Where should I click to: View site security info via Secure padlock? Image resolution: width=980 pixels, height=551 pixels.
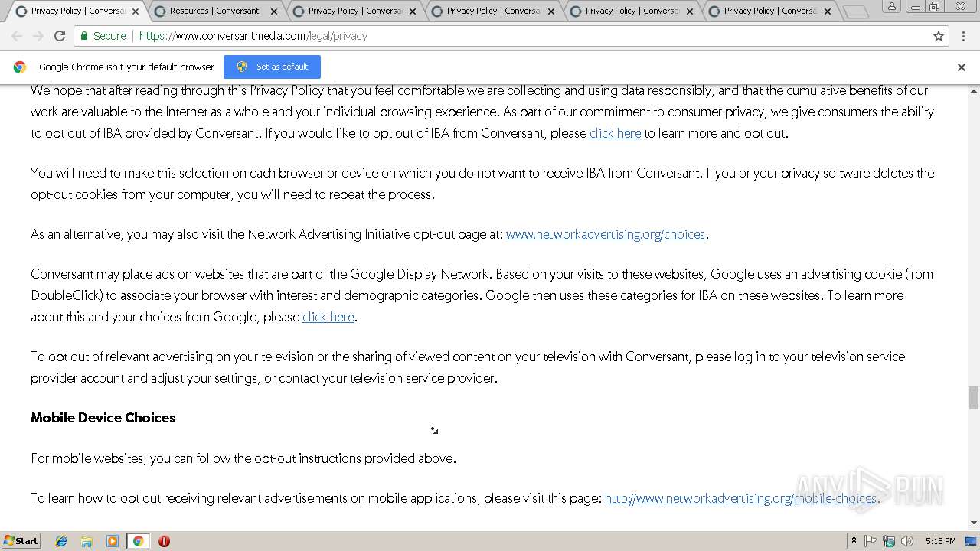point(103,36)
